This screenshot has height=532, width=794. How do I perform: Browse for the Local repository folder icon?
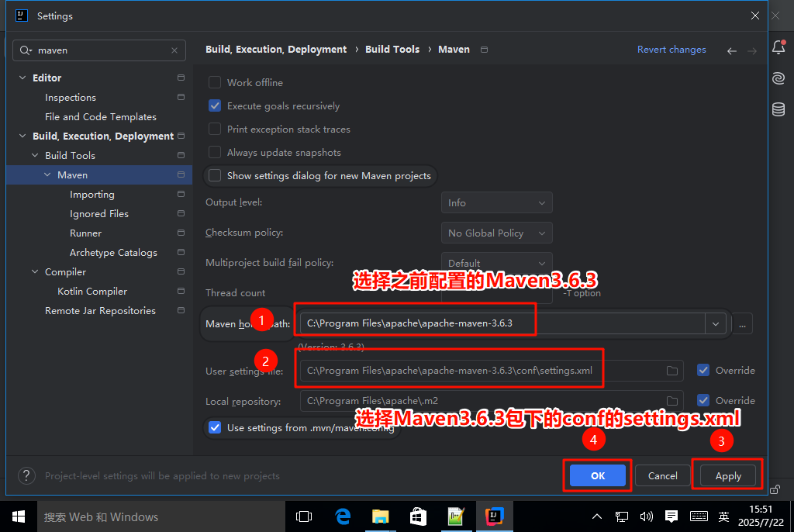[x=672, y=401]
